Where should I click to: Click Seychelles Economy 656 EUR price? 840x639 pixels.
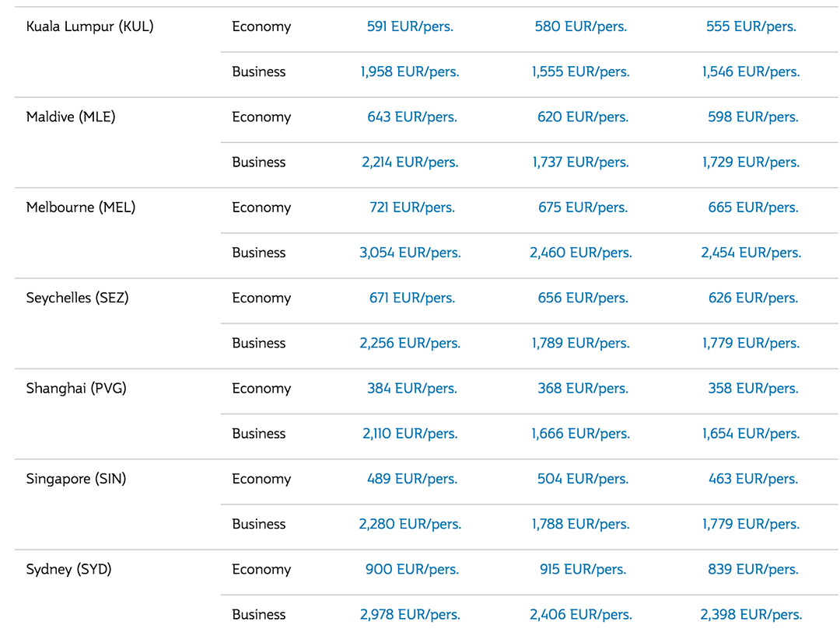point(583,298)
